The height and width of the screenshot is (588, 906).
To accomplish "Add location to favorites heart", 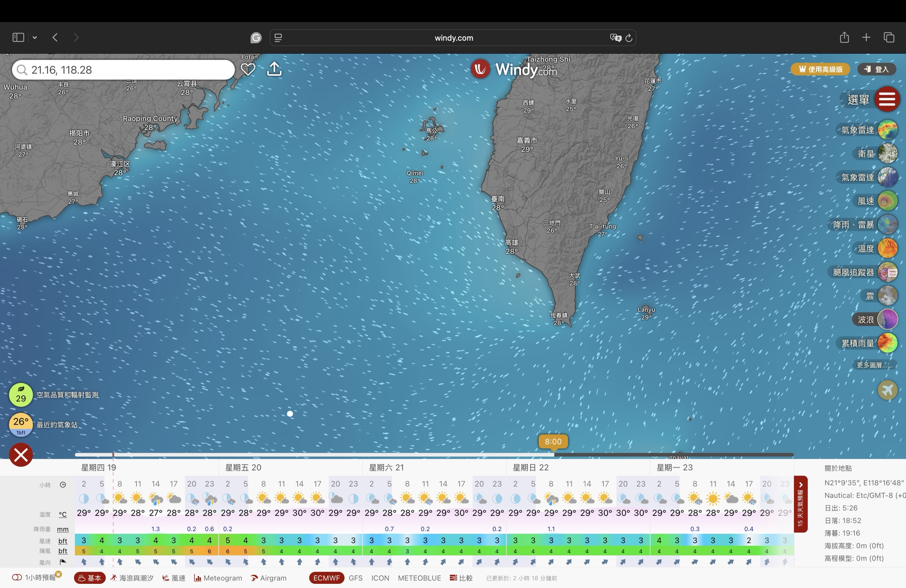I will point(248,69).
